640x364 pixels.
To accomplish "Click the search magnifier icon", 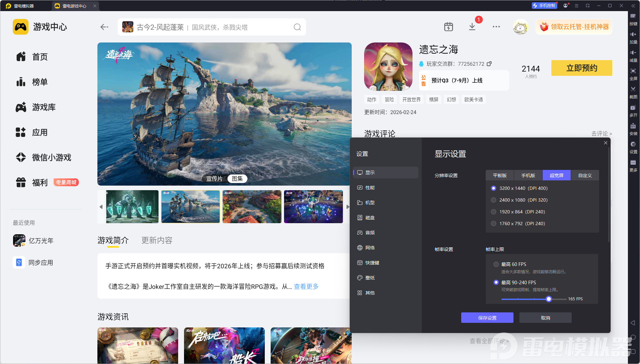I will tap(297, 27).
